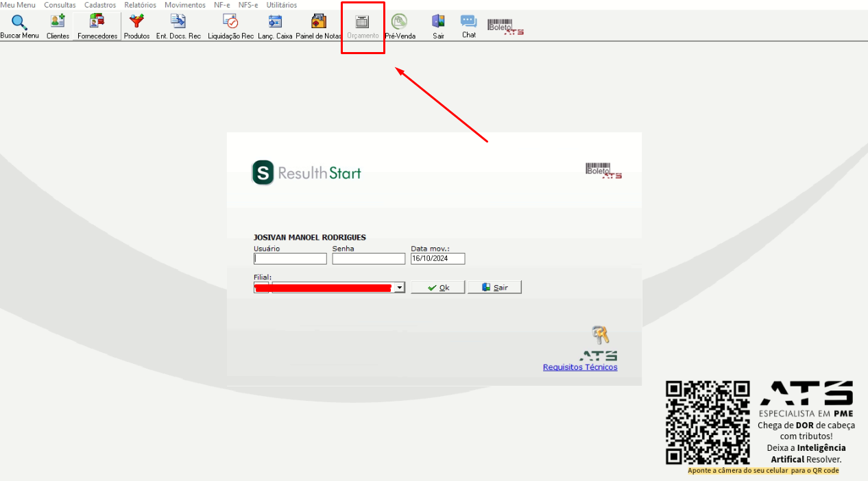Viewport: 868px width, 481px height.
Task: Focus the Usuário input field
Action: (290, 259)
